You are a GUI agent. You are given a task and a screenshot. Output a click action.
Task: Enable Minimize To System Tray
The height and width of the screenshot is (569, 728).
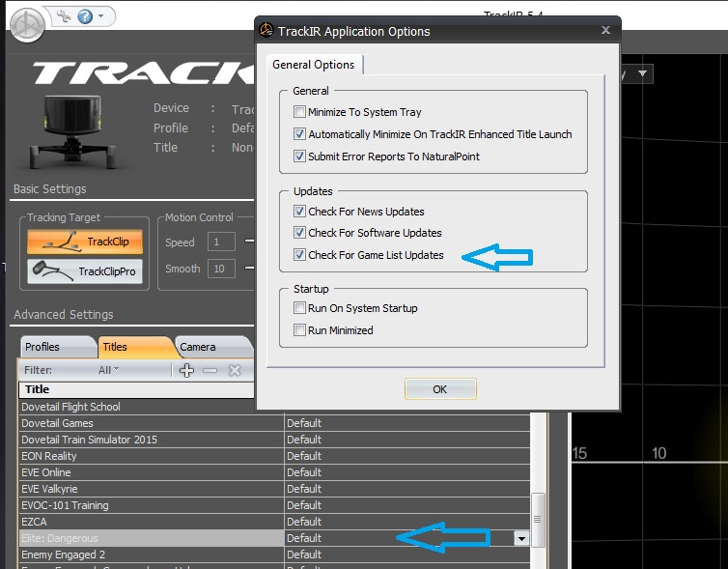299,112
